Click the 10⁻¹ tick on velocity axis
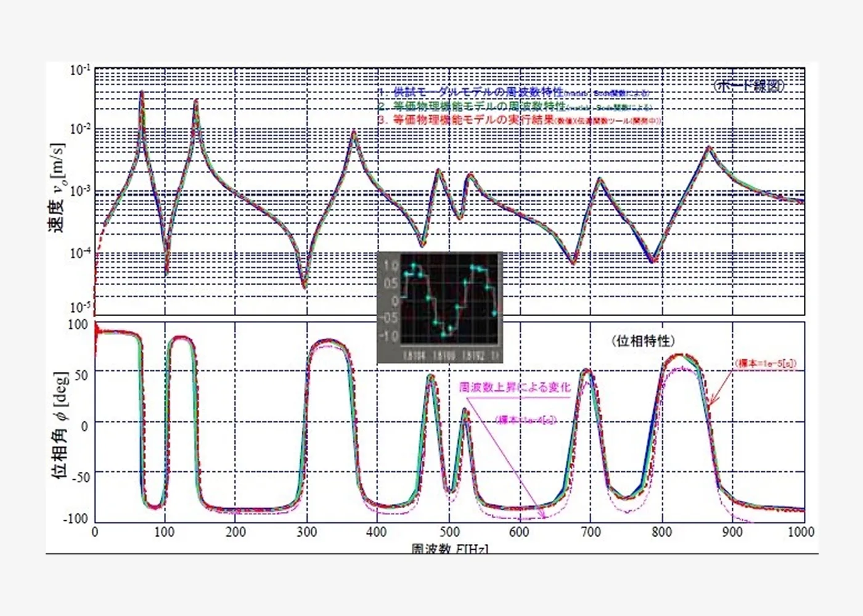Image resolution: width=863 pixels, height=616 pixels. [80, 70]
